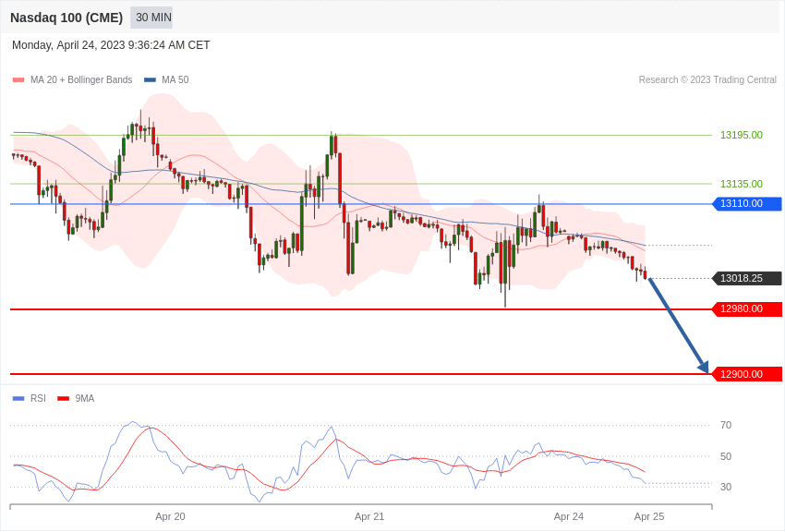Click the red 9MA legend swatch
The image size is (785, 532).
pyautogui.click(x=63, y=399)
